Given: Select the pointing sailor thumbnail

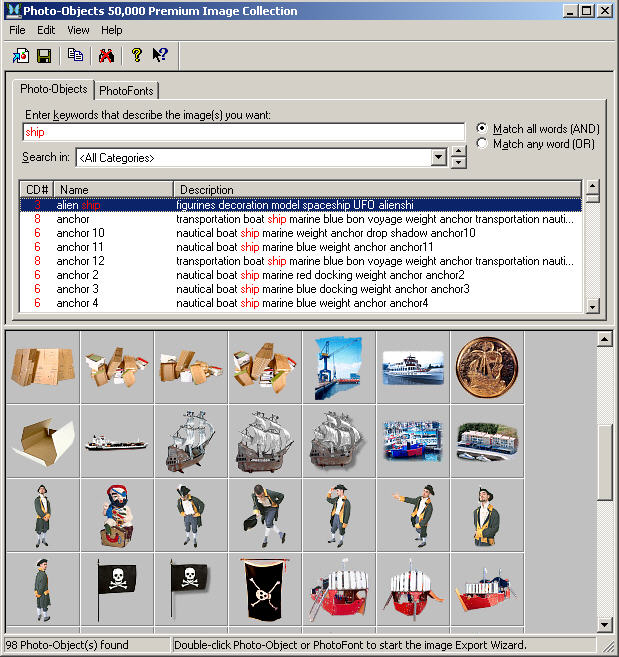Looking at the screenshot, I should 413,515.
